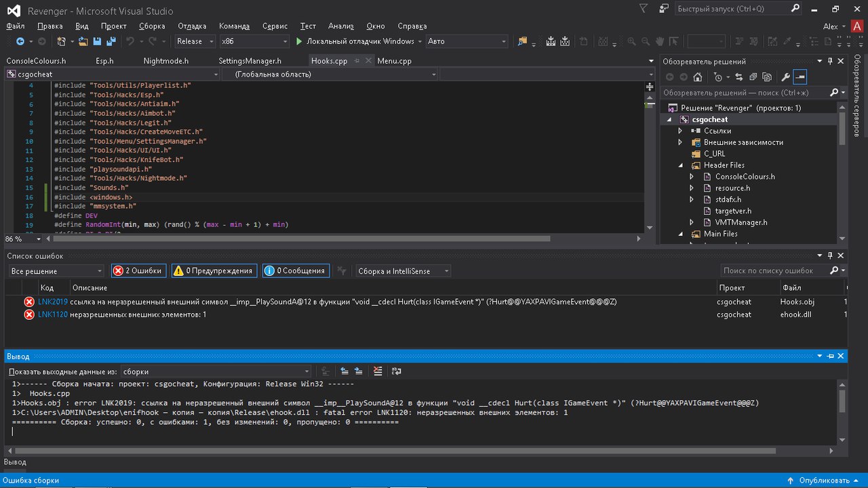This screenshot has height=488, width=868.
Task: Open Properties wrench in Solution Explorer
Action: click(785, 77)
